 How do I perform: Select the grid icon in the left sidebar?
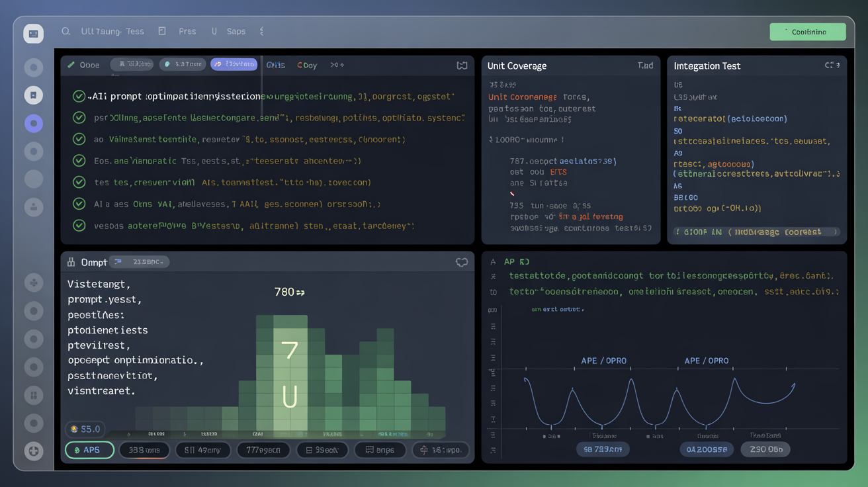pos(33,395)
